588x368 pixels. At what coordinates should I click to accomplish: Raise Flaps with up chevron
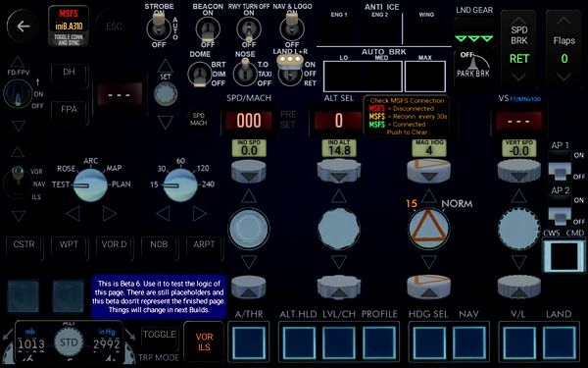point(563,21)
